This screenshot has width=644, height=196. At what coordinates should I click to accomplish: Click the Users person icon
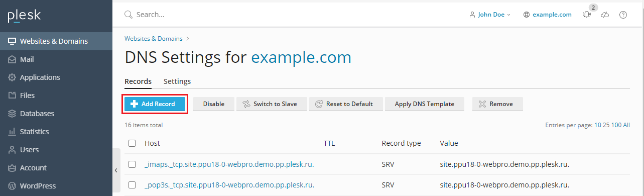12,150
